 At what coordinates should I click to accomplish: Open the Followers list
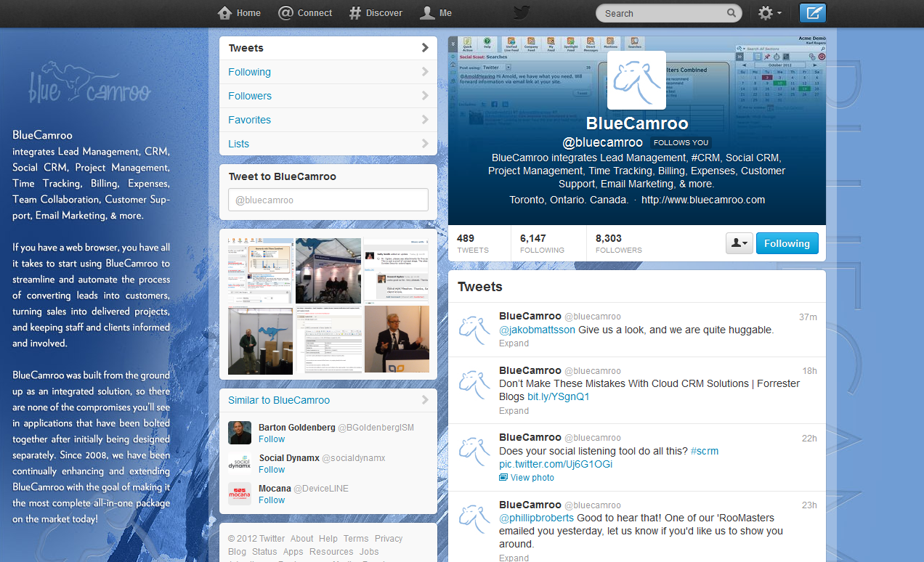pos(328,96)
